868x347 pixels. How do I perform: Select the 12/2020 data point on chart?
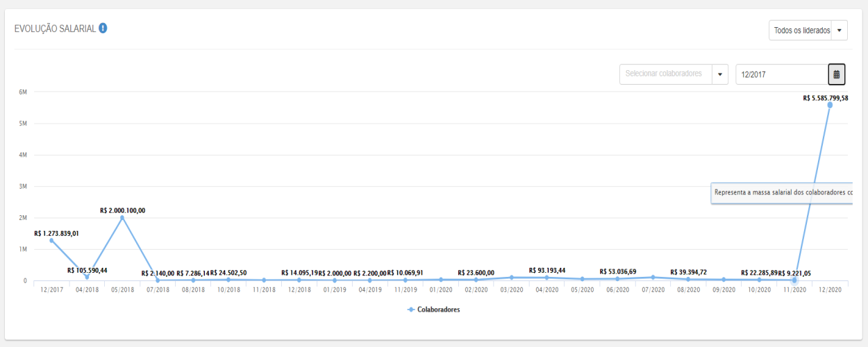pos(830,105)
